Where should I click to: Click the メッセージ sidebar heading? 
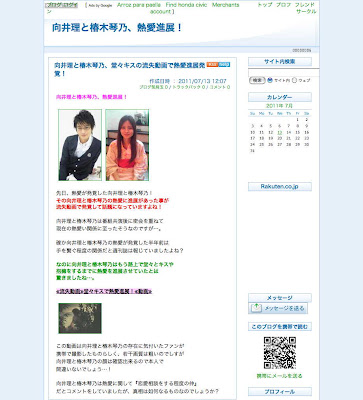click(280, 298)
